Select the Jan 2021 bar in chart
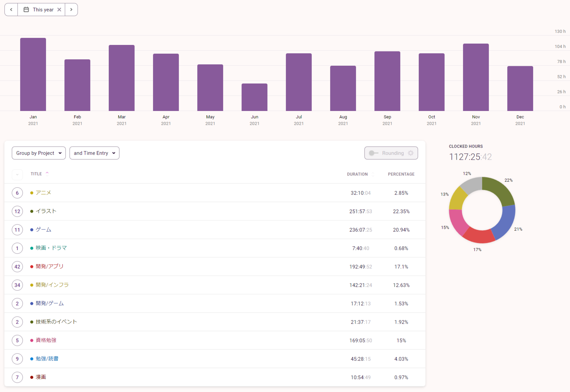The height and width of the screenshot is (392, 570). click(33, 74)
